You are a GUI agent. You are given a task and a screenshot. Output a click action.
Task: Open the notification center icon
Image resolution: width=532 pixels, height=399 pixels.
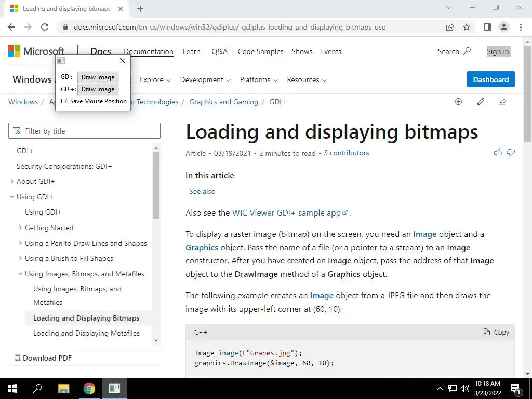pos(515,389)
